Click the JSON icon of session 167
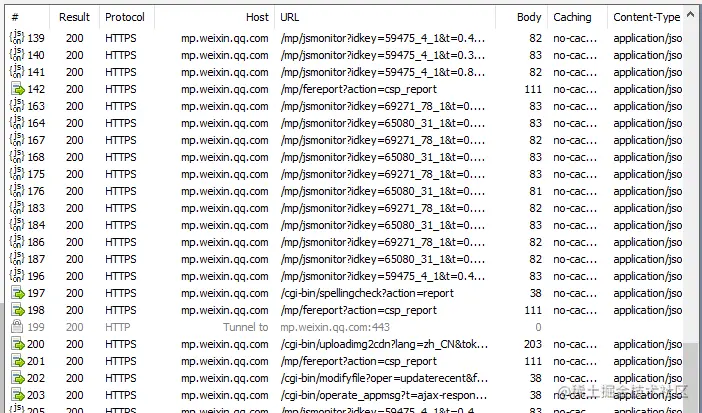This screenshot has width=702, height=413. click(x=17, y=140)
